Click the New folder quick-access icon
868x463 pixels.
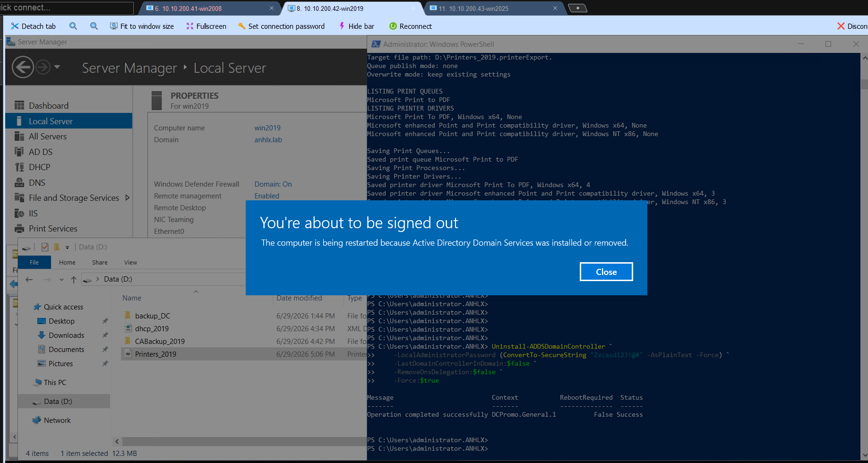tap(57, 247)
